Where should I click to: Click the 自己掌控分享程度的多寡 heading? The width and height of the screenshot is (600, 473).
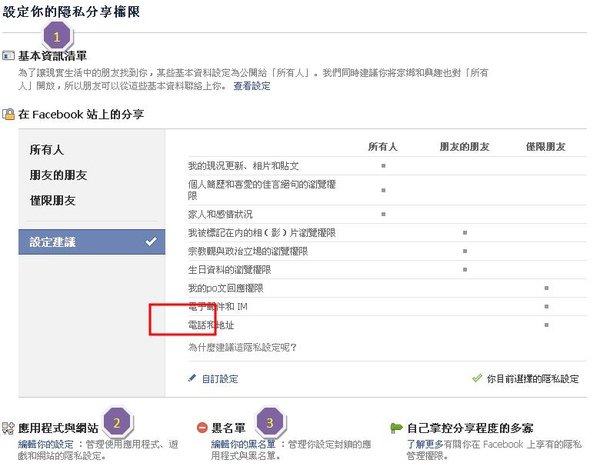470,428
